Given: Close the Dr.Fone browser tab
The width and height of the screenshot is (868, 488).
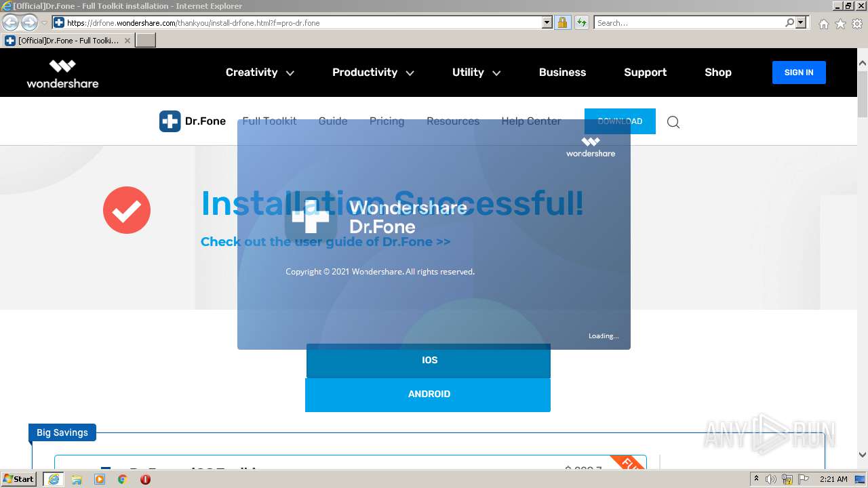Looking at the screenshot, I should (x=127, y=41).
